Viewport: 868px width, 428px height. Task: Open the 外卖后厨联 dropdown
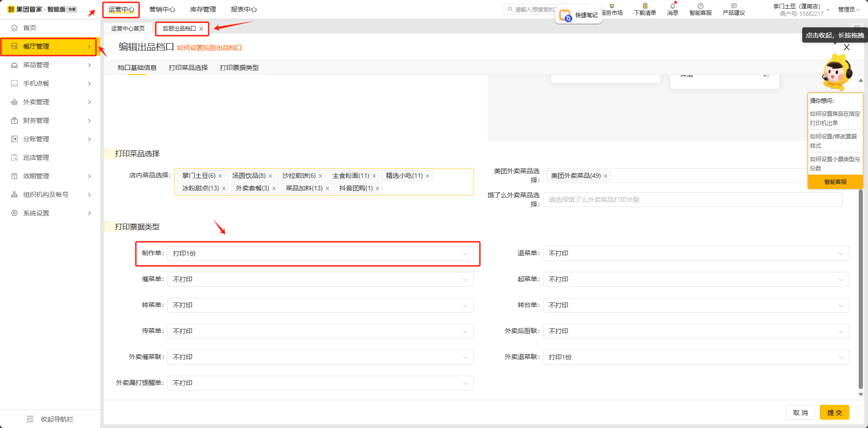point(696,331)
